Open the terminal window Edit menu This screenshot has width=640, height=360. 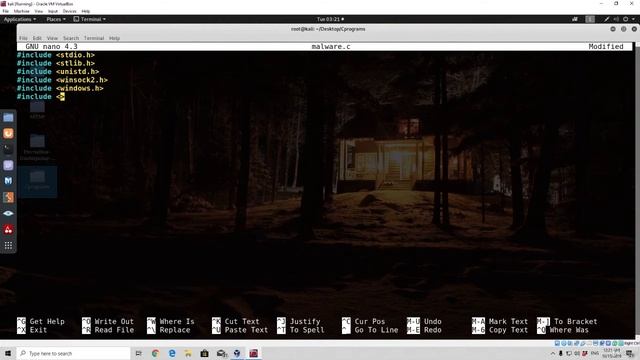[x=37, y=38]
